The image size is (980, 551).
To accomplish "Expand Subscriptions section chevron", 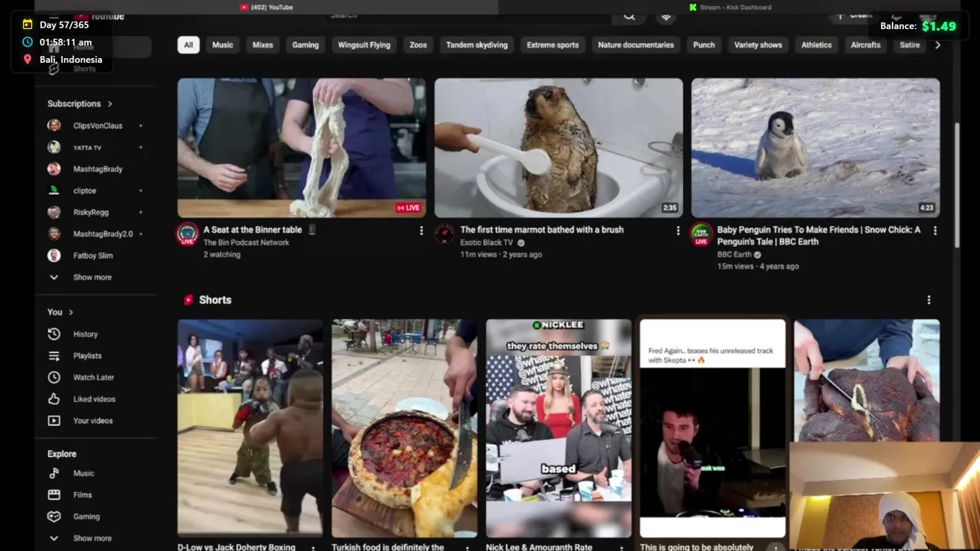I will coord(109,104).
